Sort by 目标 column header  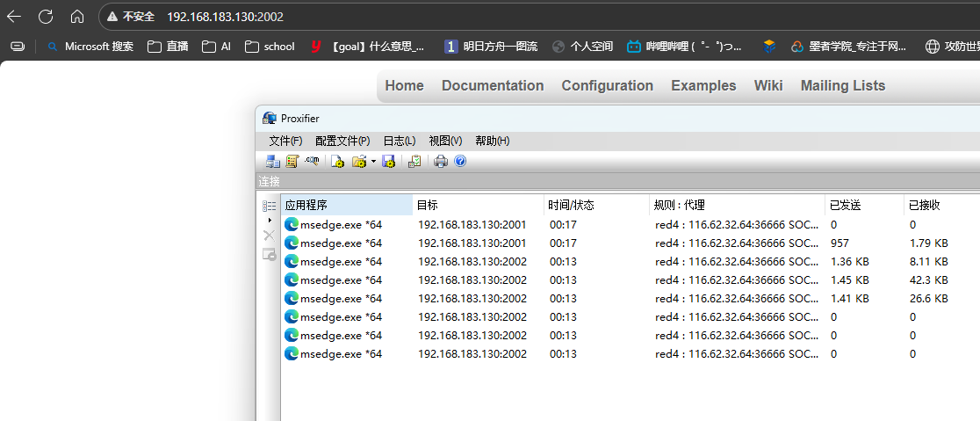point(478,205)
